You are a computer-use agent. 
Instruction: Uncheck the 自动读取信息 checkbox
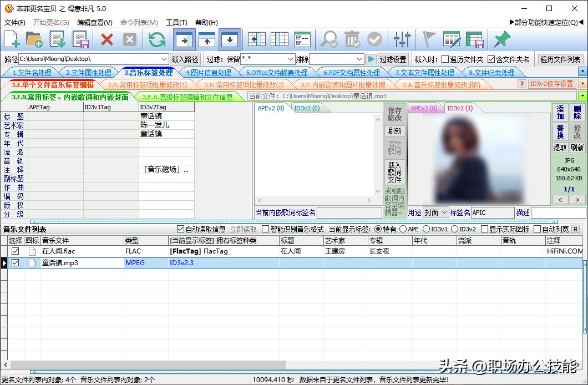(x=180, y=229)
